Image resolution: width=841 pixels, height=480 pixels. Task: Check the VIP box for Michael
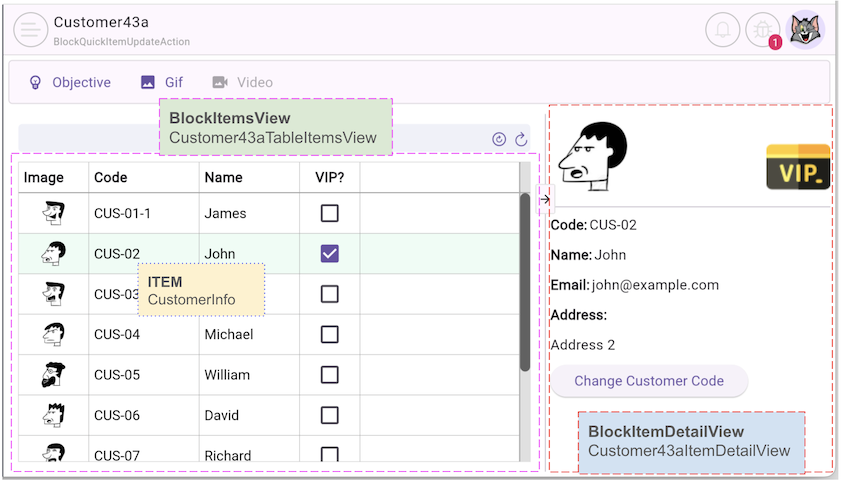(329, 334)
